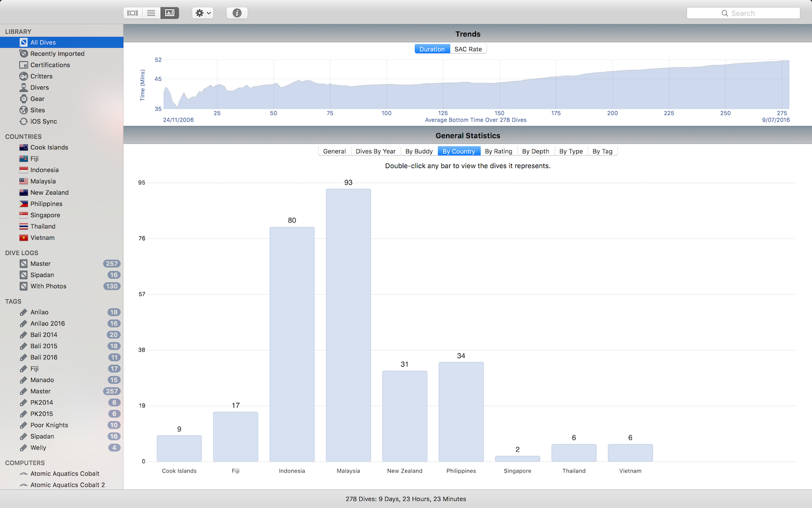Click the Malaysia bar in the chart
The width and height of the screenshot is (812, 508).
[348, 325]
